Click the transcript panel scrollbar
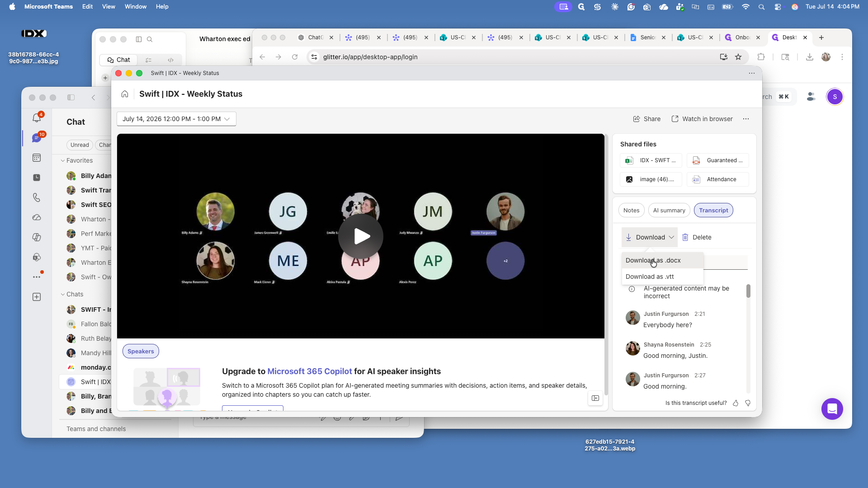The image size is (868, 488). [748, 291]
